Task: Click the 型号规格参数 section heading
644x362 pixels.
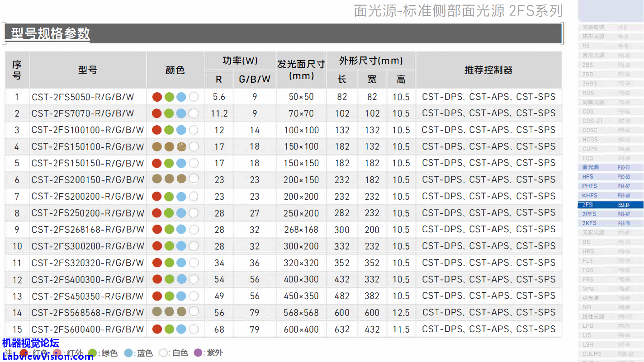Action: [x=50, y=33]
